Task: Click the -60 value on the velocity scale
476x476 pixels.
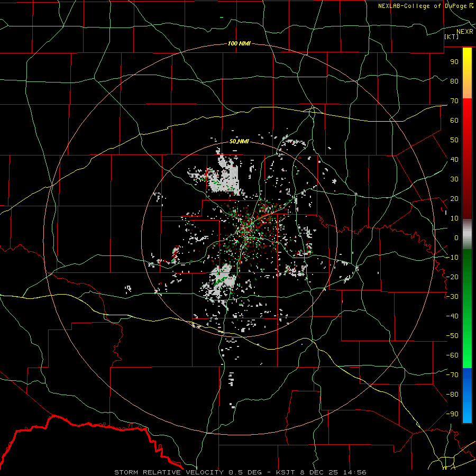Action: click(x=452, y=355)
